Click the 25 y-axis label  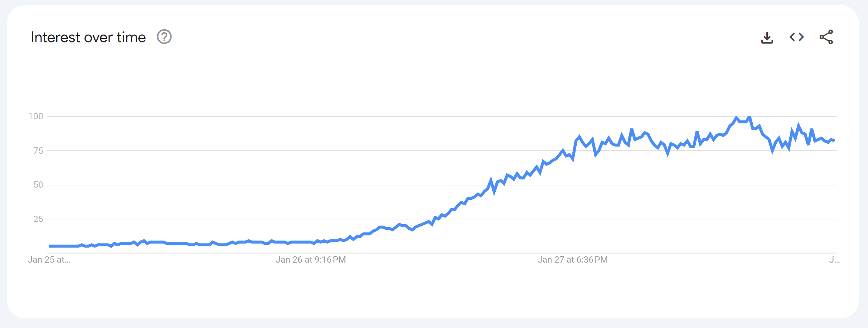point(38,219)
